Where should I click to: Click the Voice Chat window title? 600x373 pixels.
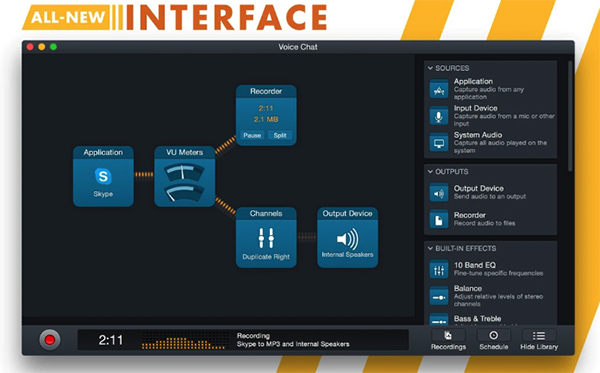point(298,47)
